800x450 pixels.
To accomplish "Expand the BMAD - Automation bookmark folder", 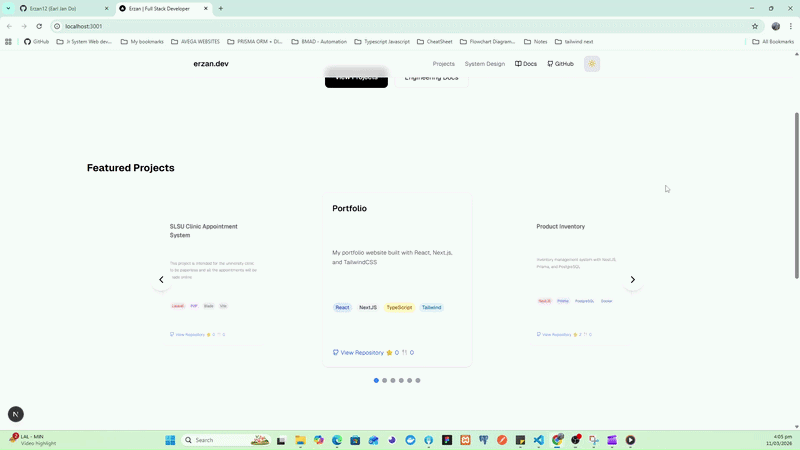I will 319,42.
